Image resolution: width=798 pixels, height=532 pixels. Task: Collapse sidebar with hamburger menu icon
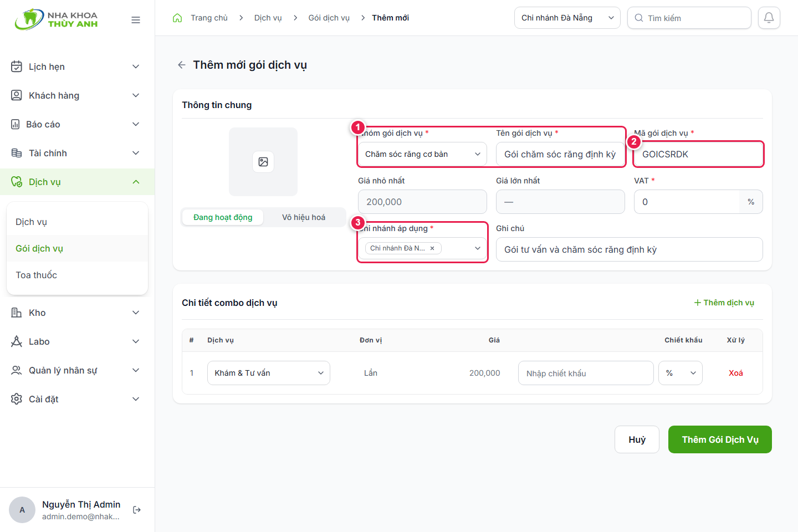click(x=136, y=20)
